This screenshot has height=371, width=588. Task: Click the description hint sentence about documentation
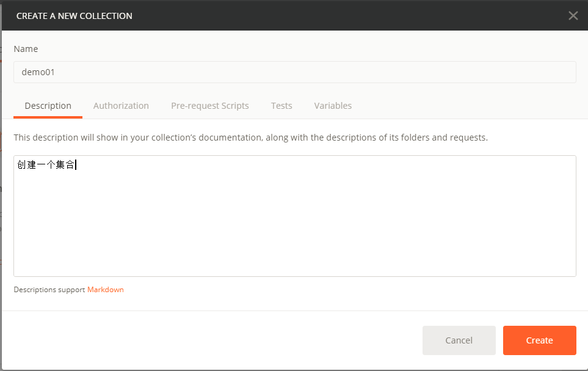point(250,138)
